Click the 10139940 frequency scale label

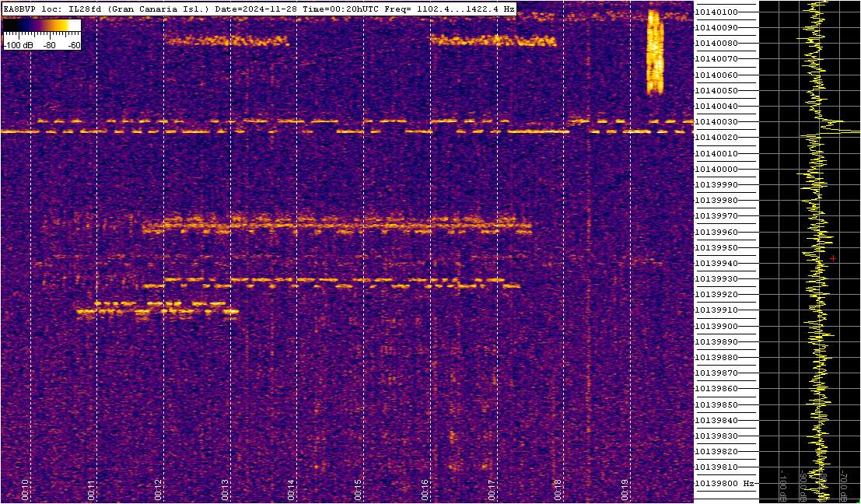coord(715,264)
